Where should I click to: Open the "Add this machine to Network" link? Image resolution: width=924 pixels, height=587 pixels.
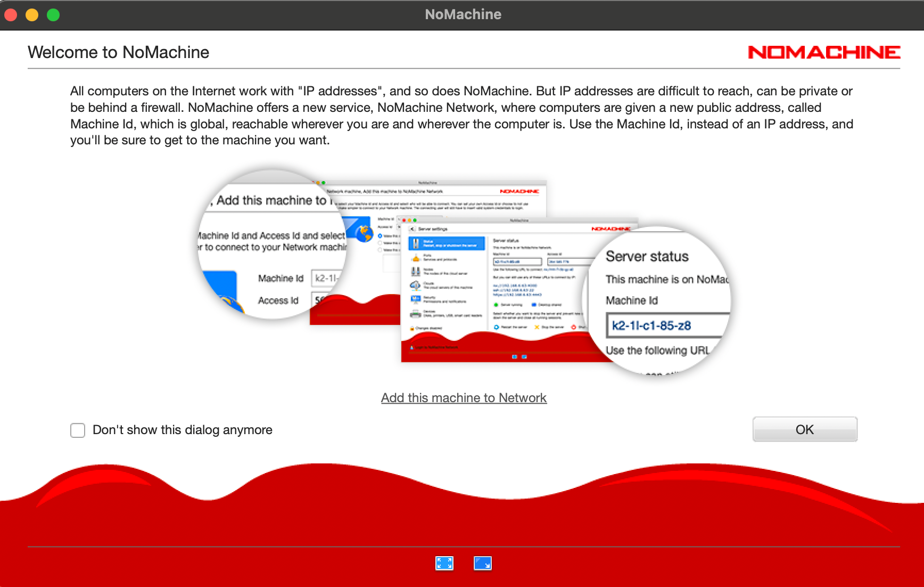click(x=464, y=398)
